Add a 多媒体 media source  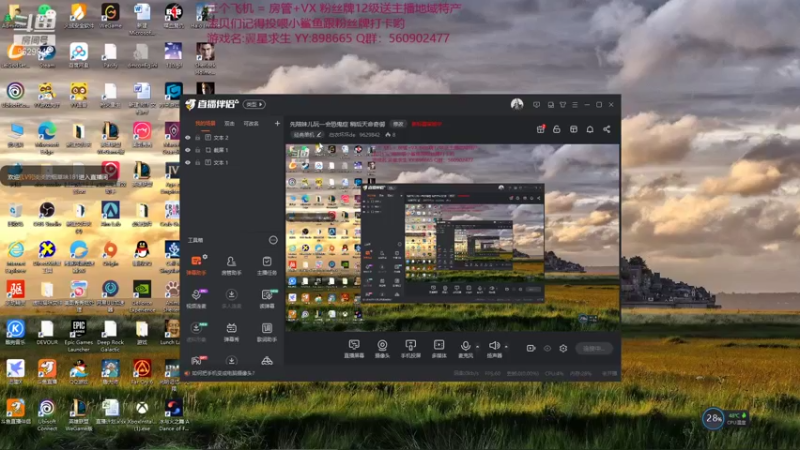pyautogui.click(x=439, y=348)
